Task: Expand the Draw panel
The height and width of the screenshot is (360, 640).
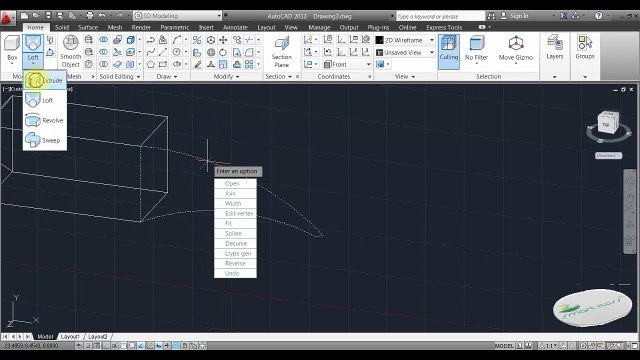Action: coord(167,76)
